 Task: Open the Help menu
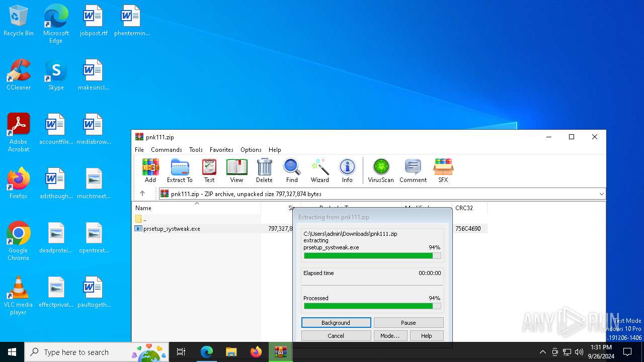pos(275,150)
